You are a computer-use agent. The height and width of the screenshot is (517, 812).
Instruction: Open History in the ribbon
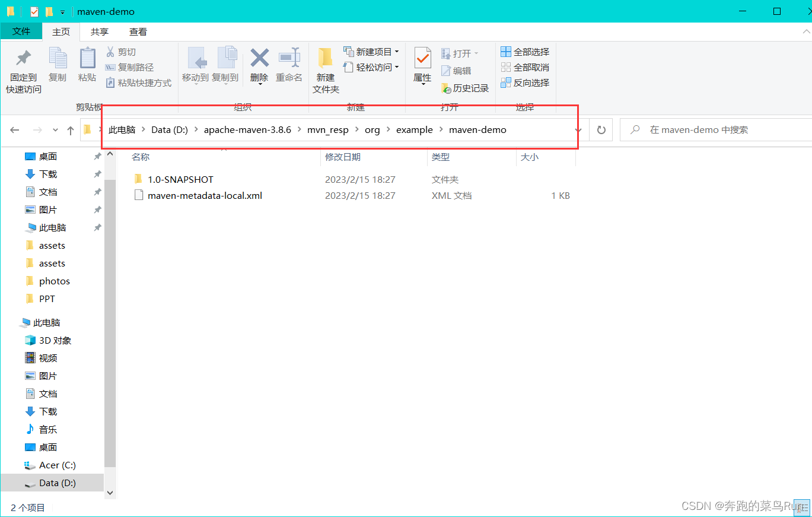465,88
